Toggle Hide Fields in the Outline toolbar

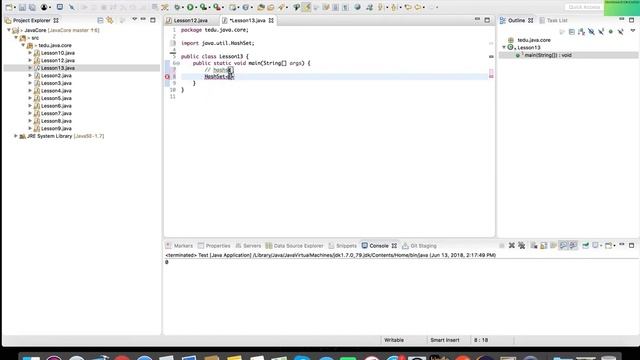(591, 32)
